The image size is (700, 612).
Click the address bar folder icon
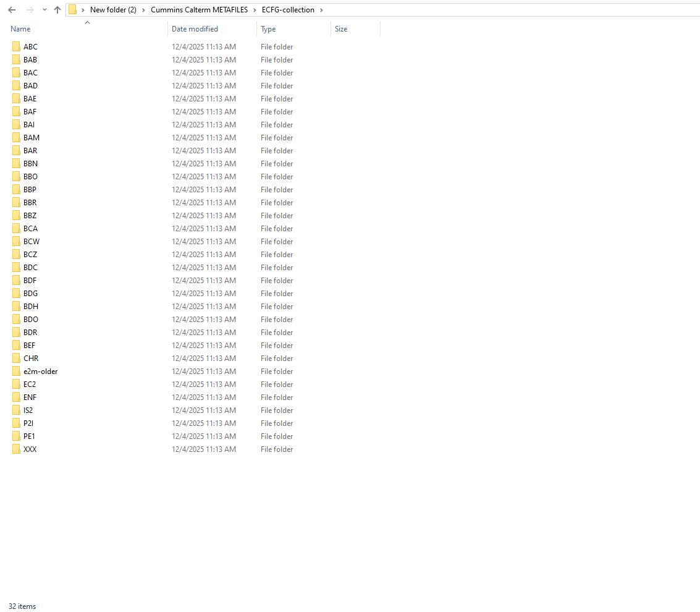73,10
